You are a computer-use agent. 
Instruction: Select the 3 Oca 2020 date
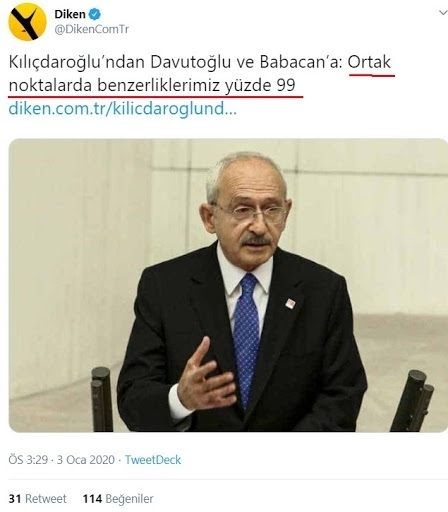86,460
